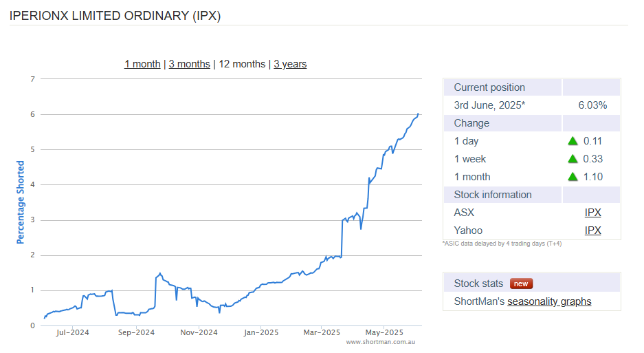Click the page title IPERIONX LIMITED ORDINARY (IPX)
644x353 pixels.
(115, 16)
